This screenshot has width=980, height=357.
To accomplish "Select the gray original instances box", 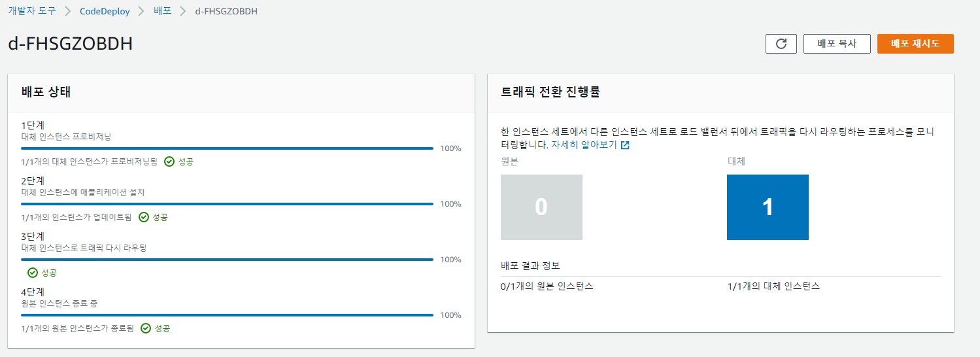I will (x=541, y=207).
